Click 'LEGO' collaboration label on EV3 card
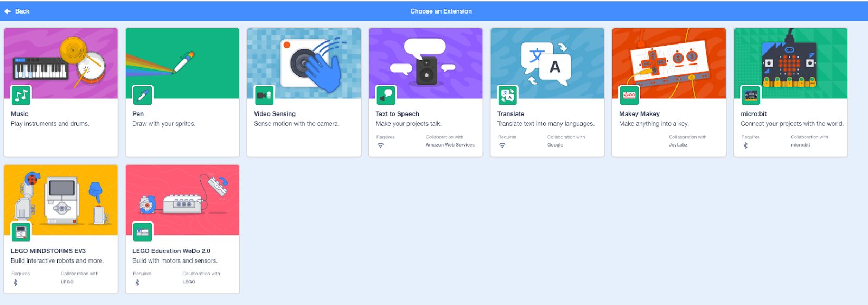The height and width of the screenshot is (305, 868). pyautogui.click(x=67, y=282)
